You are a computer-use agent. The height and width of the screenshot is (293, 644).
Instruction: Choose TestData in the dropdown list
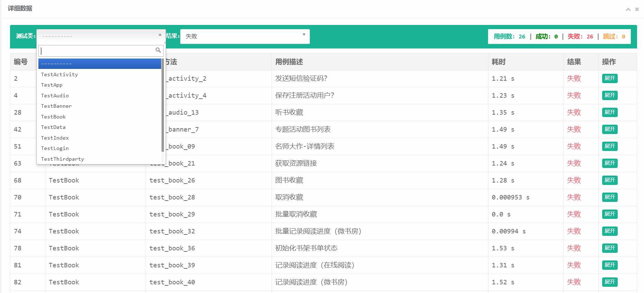pyautogui.click(x=100, y=127)
